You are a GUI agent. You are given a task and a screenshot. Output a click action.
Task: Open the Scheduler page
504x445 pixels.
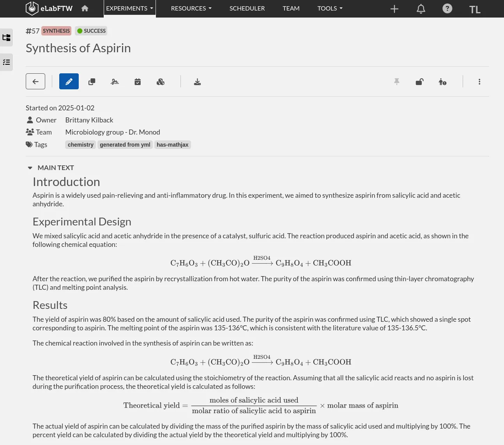tap(247, 8)
